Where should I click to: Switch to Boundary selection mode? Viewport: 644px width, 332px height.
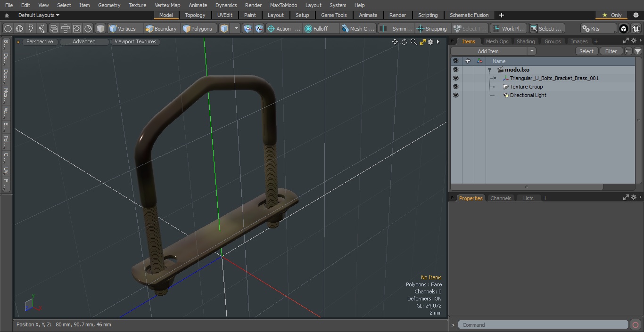[161, 29]
